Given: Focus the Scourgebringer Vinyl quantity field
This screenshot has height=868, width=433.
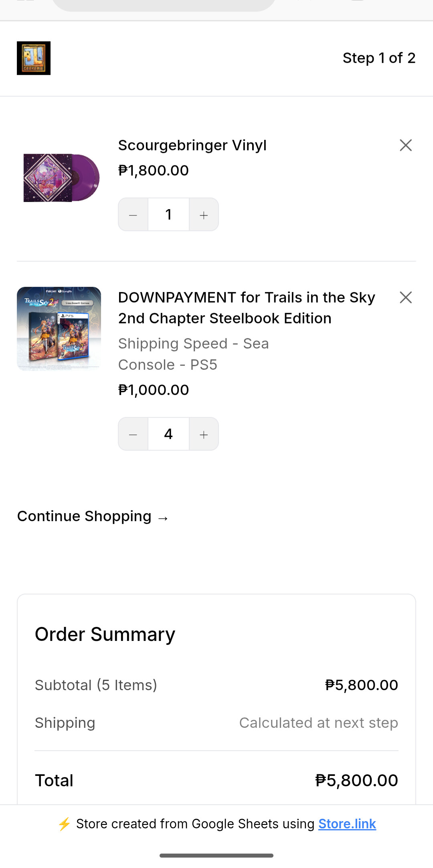Looking at the screenshot, I should pyautogui.click(x=168, y=215).
